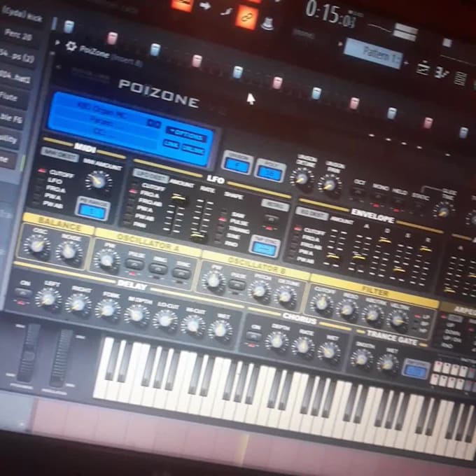Select PULSE LFO shape
Viewport: 476px width, 476px height.
[x=240, y=223]
